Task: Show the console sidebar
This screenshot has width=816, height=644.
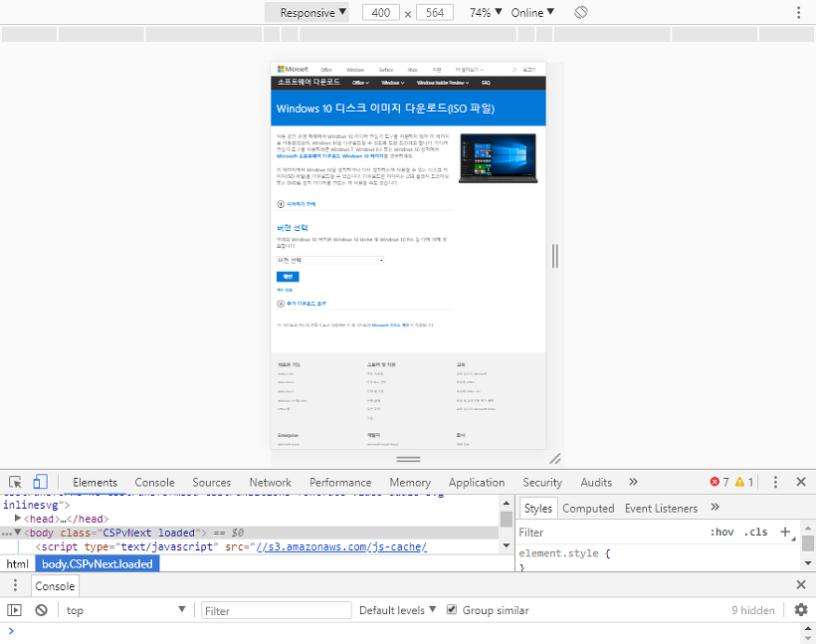Action: [x=14, y=609]
